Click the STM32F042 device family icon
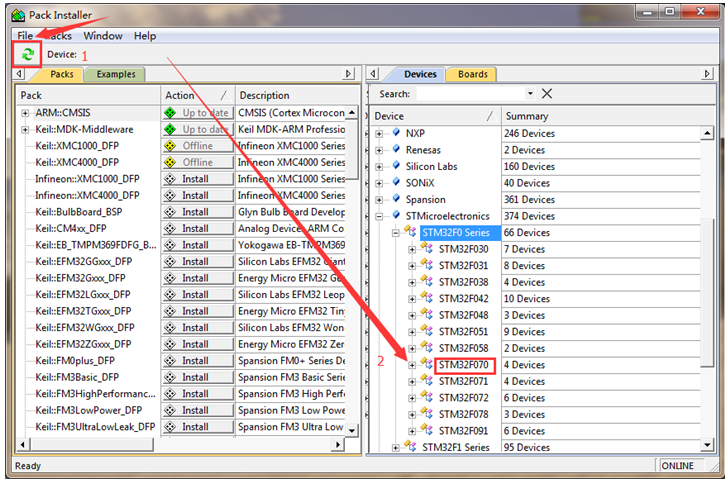Screen dimensions: 725x479 click(426, 299)
